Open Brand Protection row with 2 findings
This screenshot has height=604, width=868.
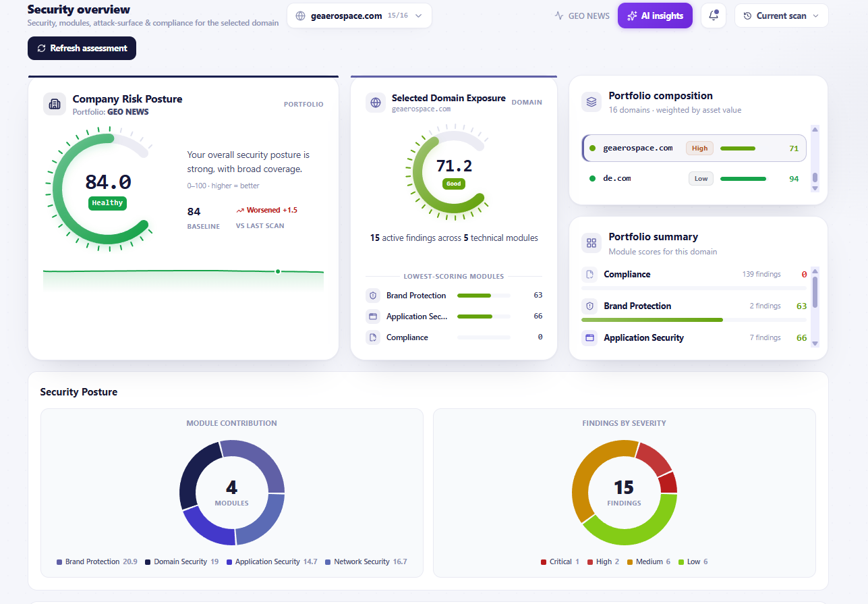(x=694, y=310)
